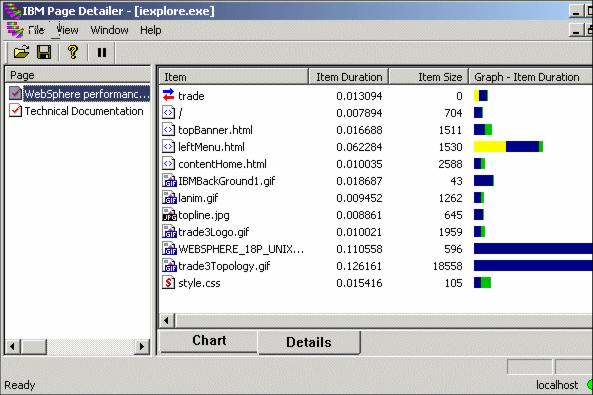Click the GIF icon for trade3Topology.gif

tap(169, 266)
